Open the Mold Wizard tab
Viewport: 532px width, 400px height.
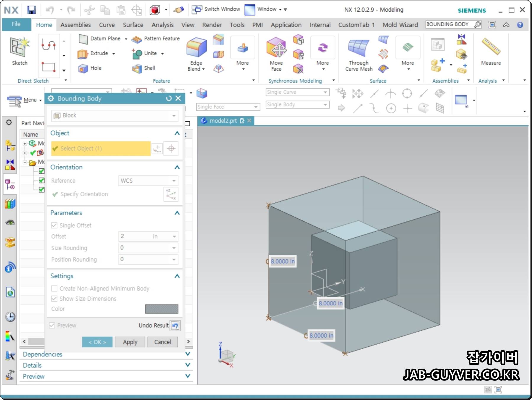click(x=400, y=25)
